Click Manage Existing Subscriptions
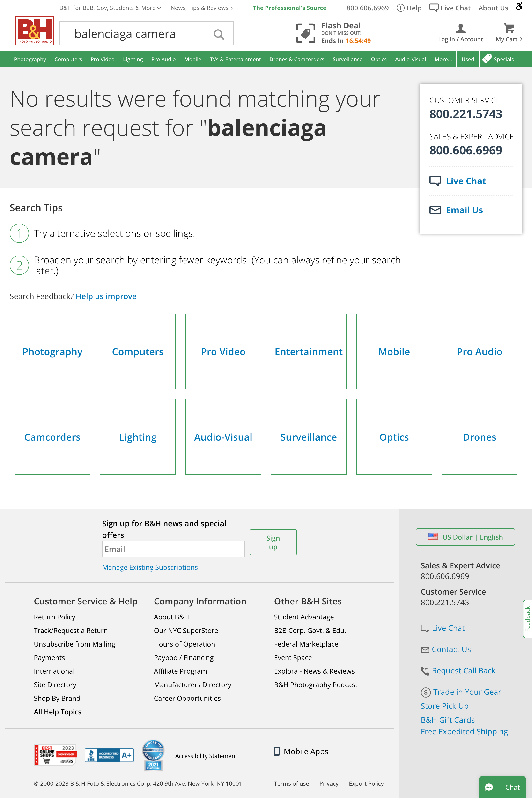 click(x=150, y=567)
